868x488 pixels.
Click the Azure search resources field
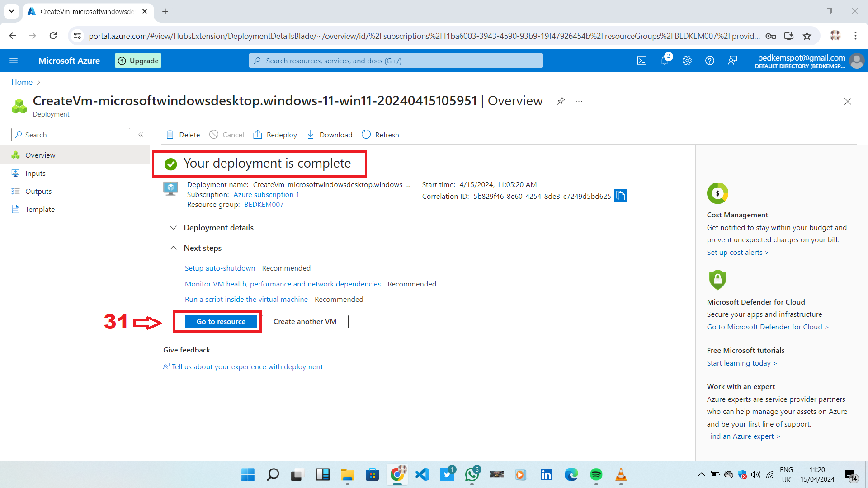396,61
